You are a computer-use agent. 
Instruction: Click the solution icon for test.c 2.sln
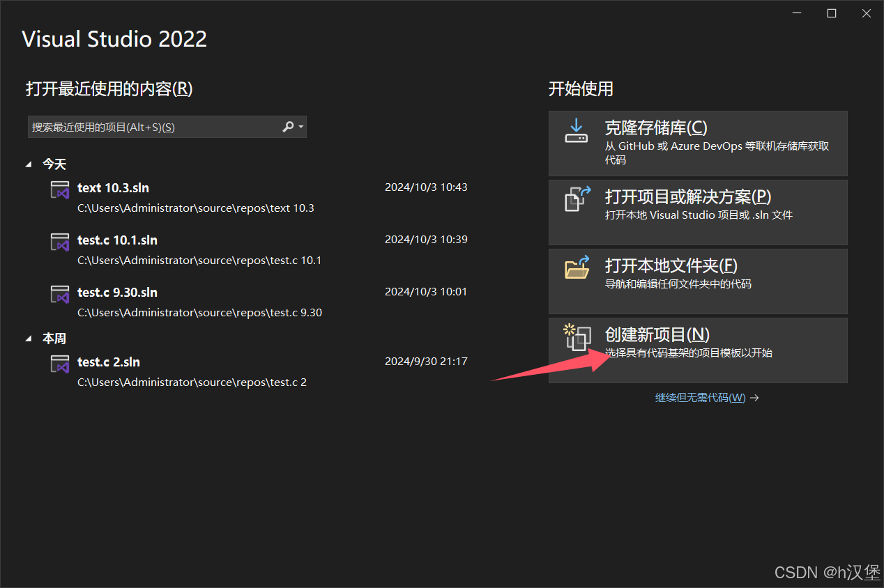coord(60,364)
